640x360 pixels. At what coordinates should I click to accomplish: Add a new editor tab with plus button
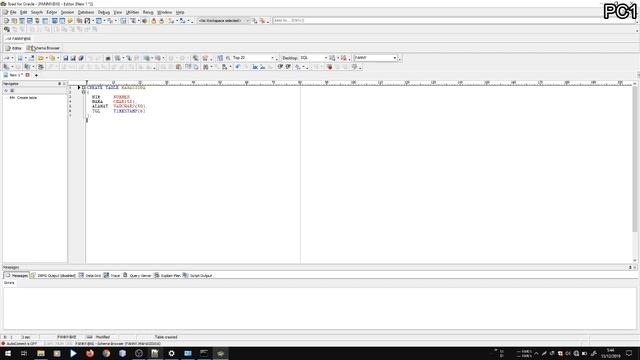[x=36, y=75]
